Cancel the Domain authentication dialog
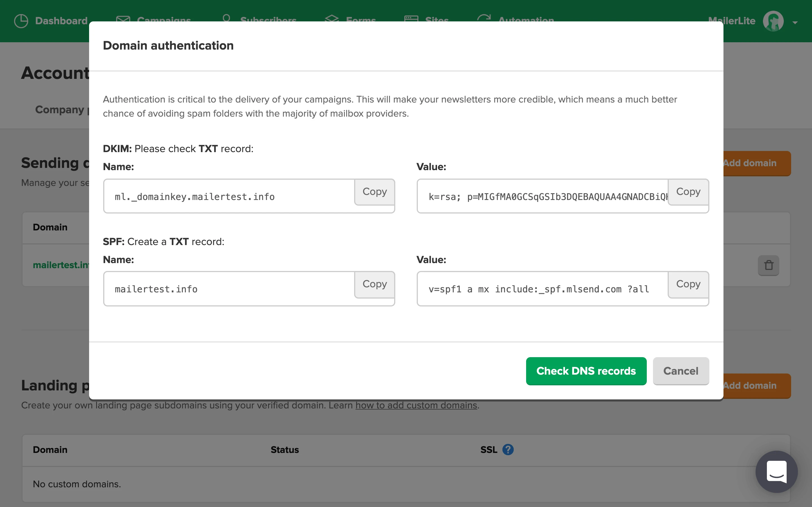Image resolution: width=812 pixels, height=507 pixels. (x=680, y=371)
